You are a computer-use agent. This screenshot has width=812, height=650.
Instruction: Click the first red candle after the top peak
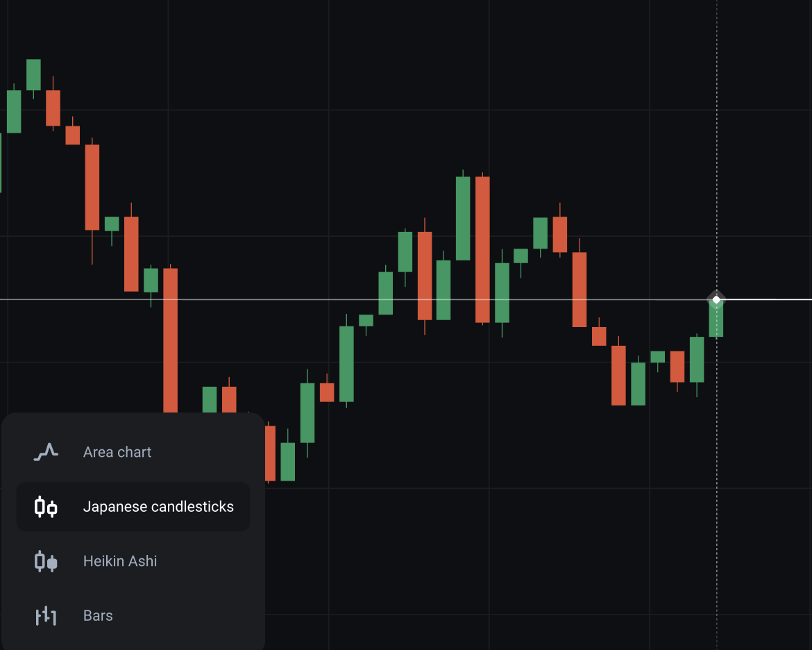pyautogui.click(x=53, y=108)
